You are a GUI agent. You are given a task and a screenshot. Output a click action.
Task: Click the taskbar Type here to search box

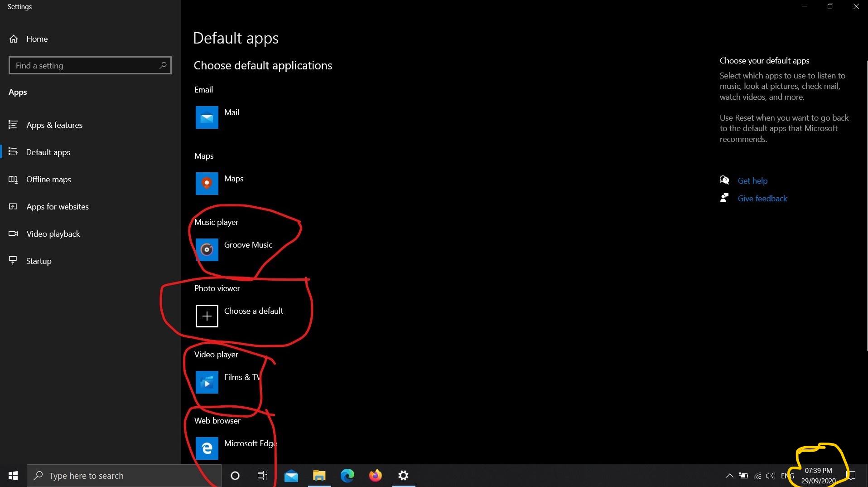tap(124, 476)
